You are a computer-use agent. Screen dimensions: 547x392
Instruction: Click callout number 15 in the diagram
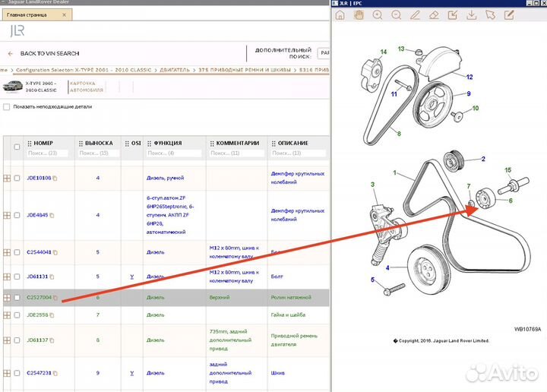[x=508, y=170]
